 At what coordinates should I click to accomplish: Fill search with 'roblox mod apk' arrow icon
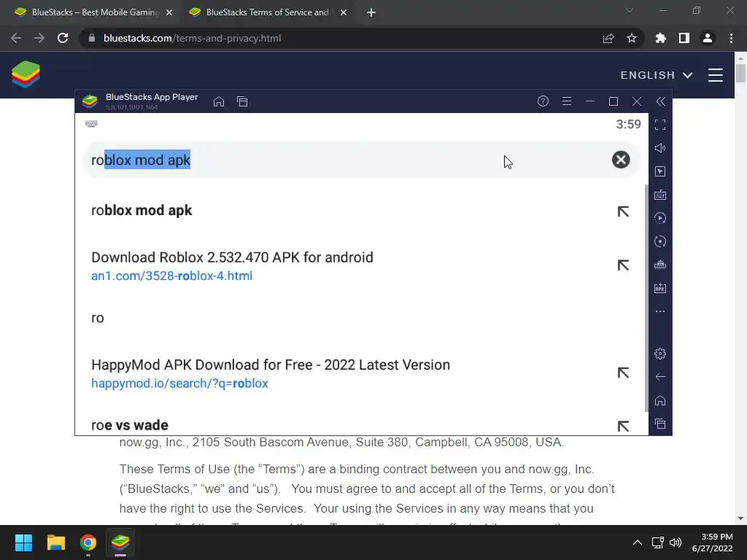tap(623, 211)
